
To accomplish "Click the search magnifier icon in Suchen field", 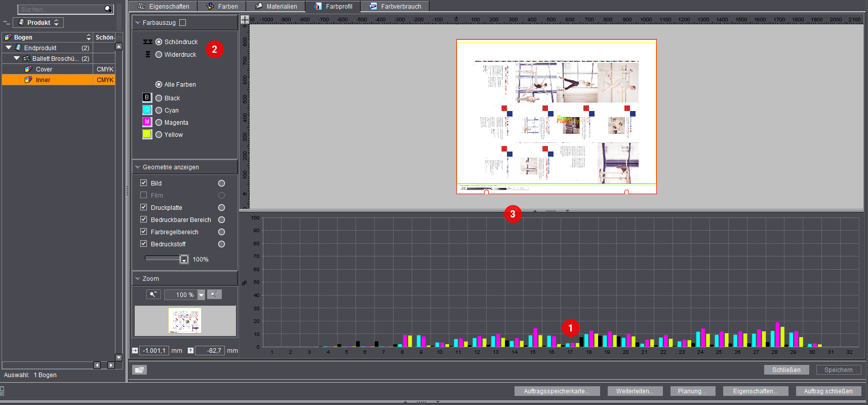I will [108, 9].
